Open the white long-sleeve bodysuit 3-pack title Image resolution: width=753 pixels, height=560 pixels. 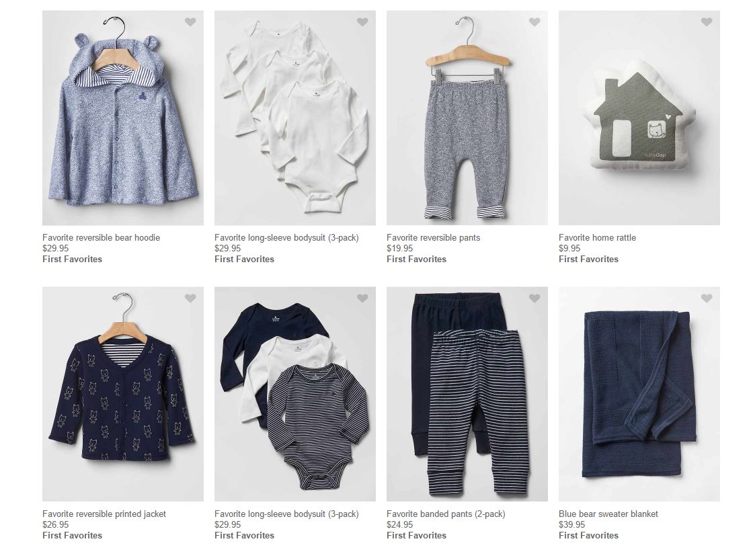286,237
